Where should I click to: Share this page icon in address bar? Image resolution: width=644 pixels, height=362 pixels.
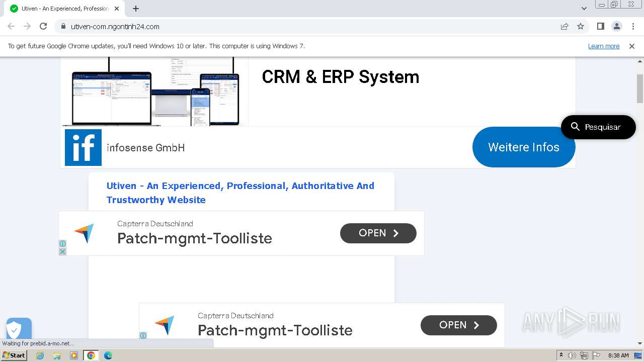(565, 27)
